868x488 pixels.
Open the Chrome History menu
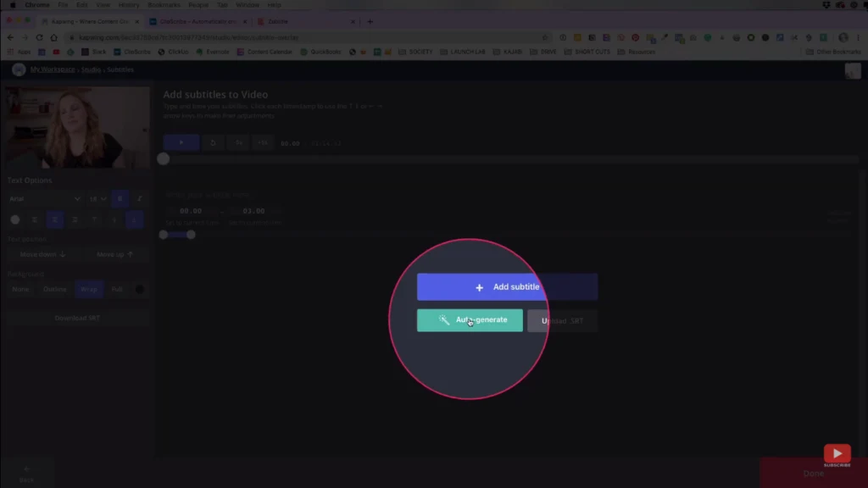point(129,5)
